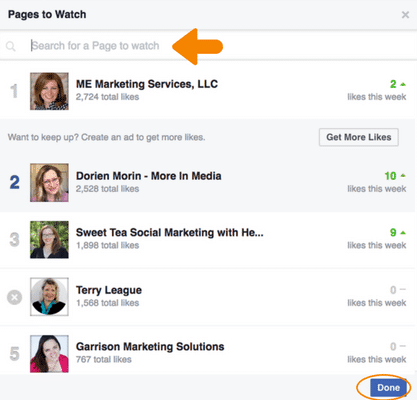The image size is (417, 400).
Task: Click 'Want to keep up?' ad prompt text
Action: coord(106,137)
